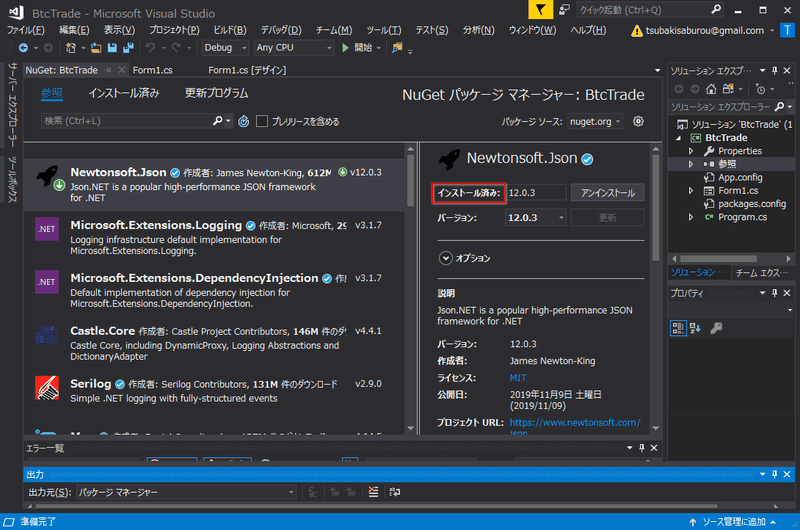Click the new project toolbar icon

(71, 47)
